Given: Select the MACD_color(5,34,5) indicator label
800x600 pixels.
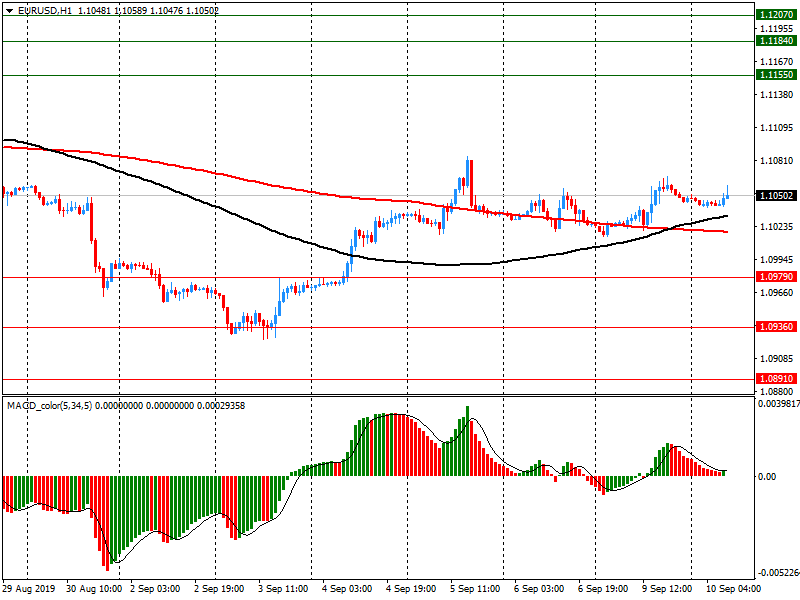Looking at the screenshot, I should click(49, 406).
